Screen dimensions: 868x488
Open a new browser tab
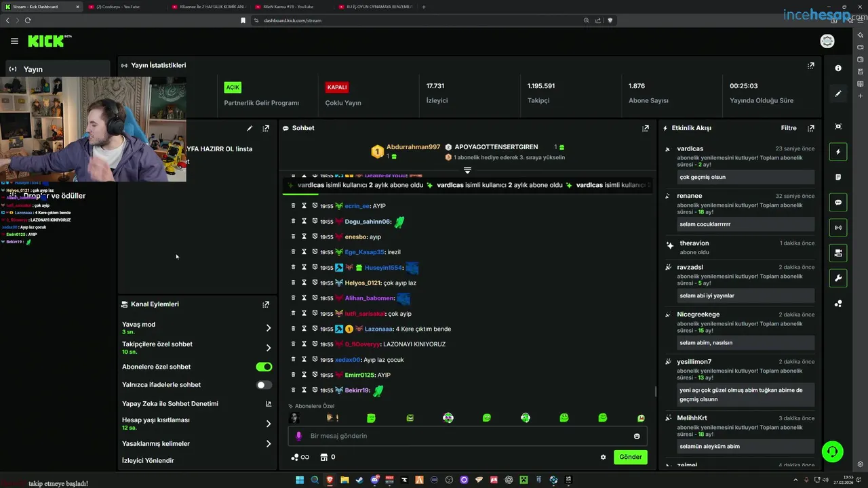pyautogui.click(x=424, y=7)
